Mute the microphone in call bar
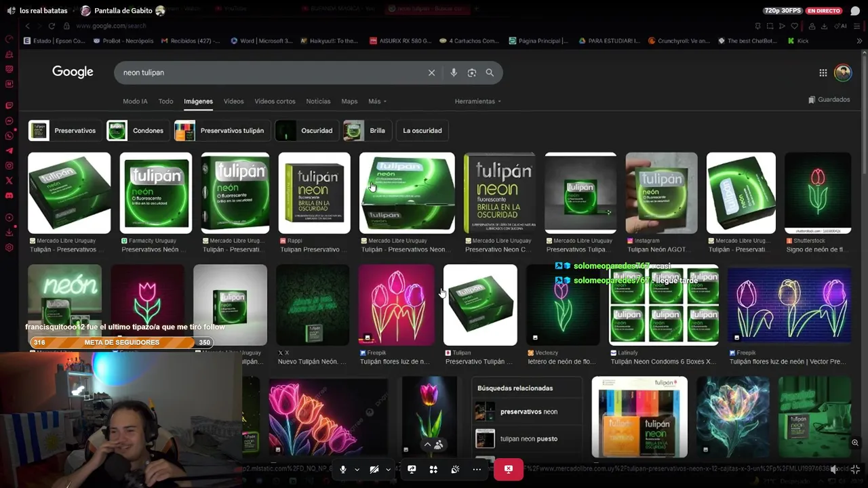 click(x=343, y=469)
